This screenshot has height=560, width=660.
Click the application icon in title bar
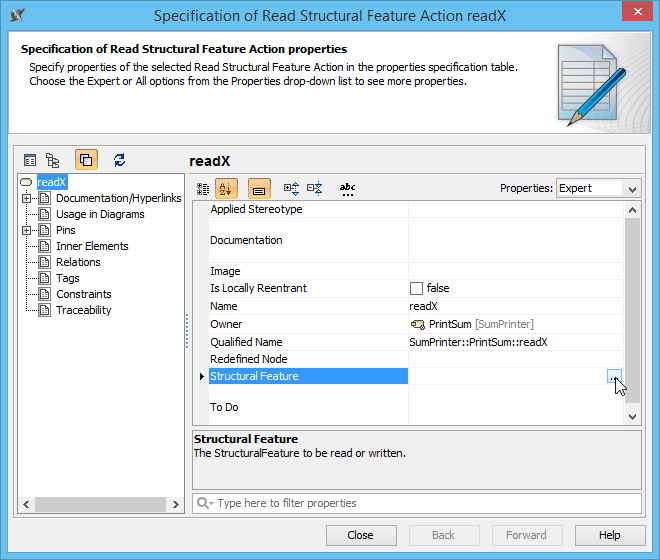(17, 16)
